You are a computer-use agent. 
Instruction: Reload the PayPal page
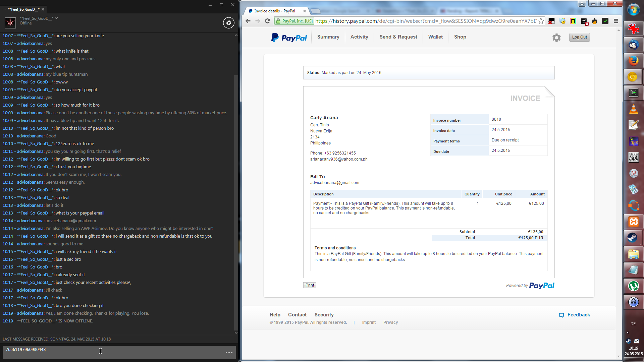(267, 21)
